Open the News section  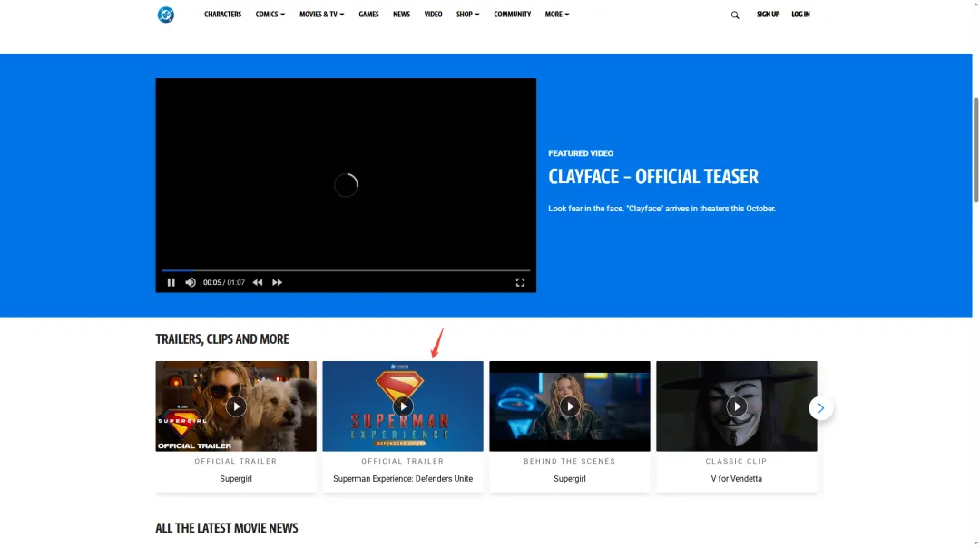[401, 15]
